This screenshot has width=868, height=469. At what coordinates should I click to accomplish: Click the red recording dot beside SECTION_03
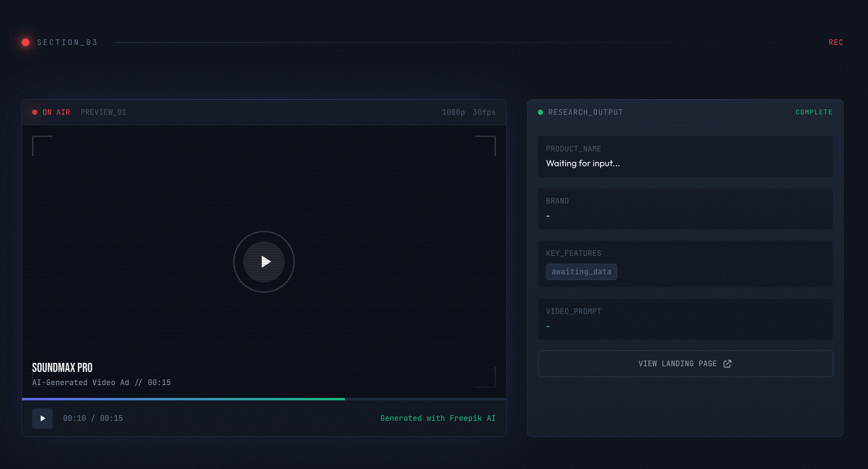point(26,43)
